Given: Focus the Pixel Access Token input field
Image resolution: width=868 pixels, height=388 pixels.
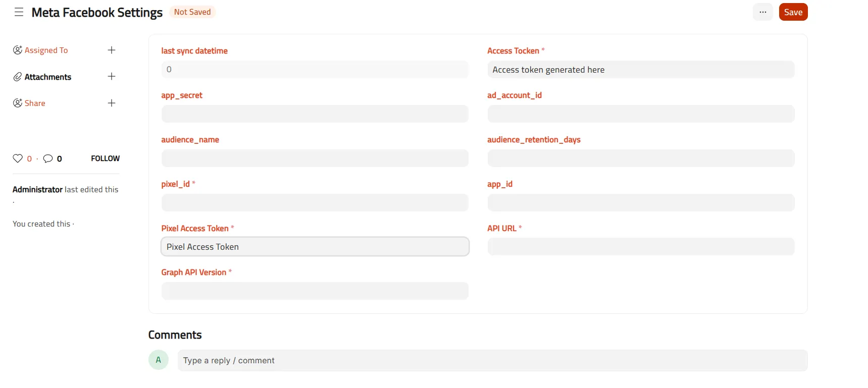Looking at the screenshot, I should (x=315, y=247).
